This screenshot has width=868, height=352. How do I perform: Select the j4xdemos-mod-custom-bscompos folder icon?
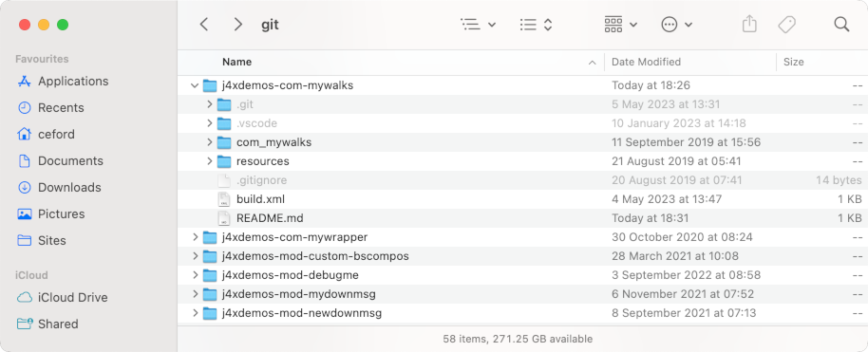pyautogui.click(x=209, y=256)
